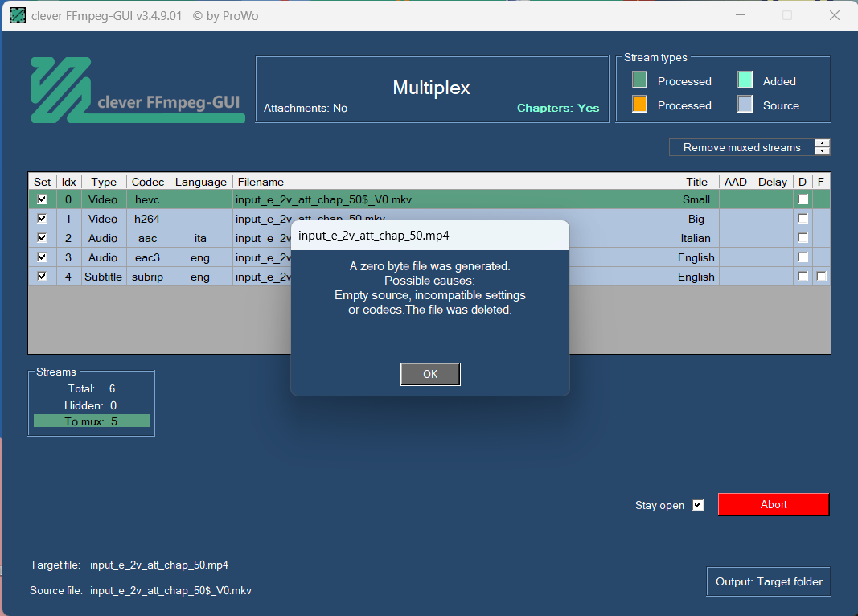
Task: Click the h264 codec cell
Action: (x=147, y=219)
